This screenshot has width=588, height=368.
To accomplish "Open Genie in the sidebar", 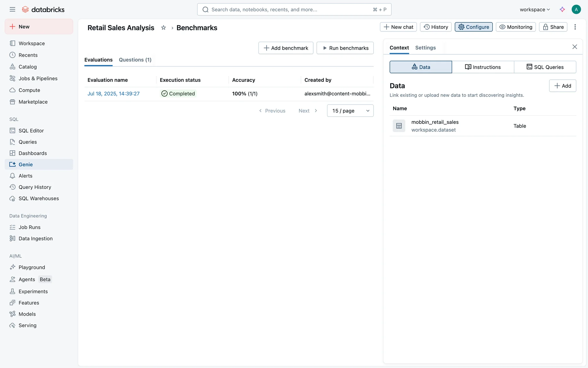I will coord(25,164).
